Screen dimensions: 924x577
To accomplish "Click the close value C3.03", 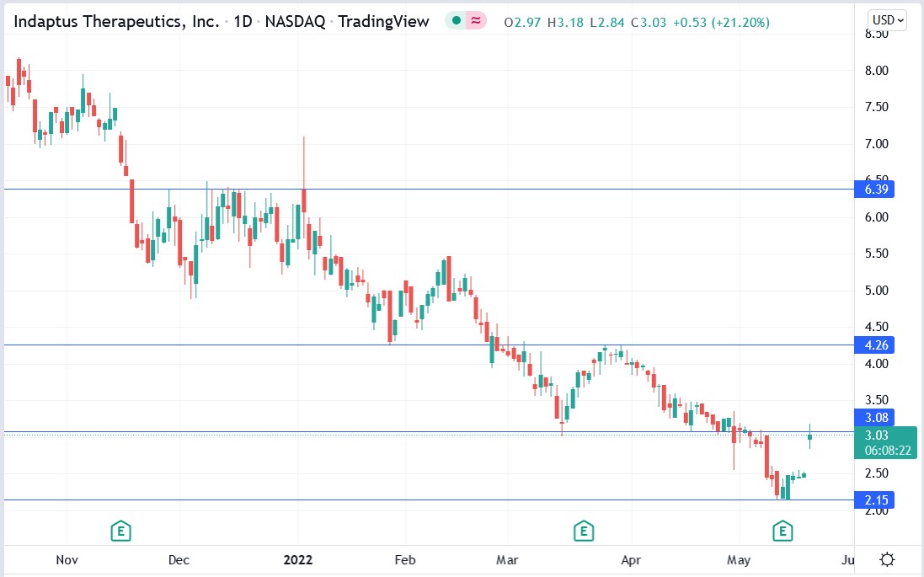I will 649,23.
